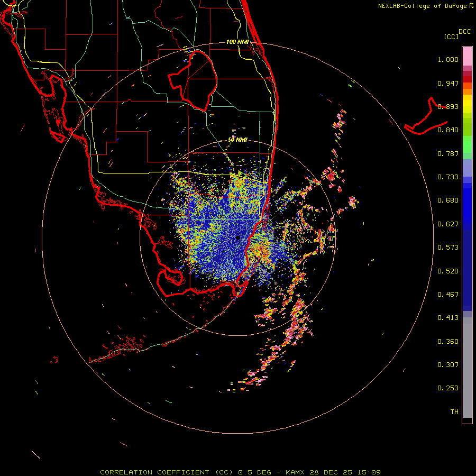Pick the red swatch in the color bar
Screen dimensions: 476x476
pyautogui.click(x=467, y=79)
